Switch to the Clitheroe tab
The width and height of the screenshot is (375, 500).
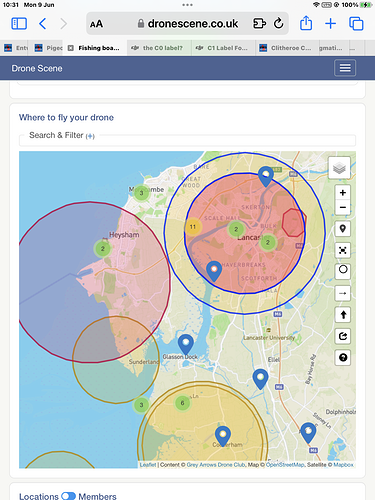287,48
